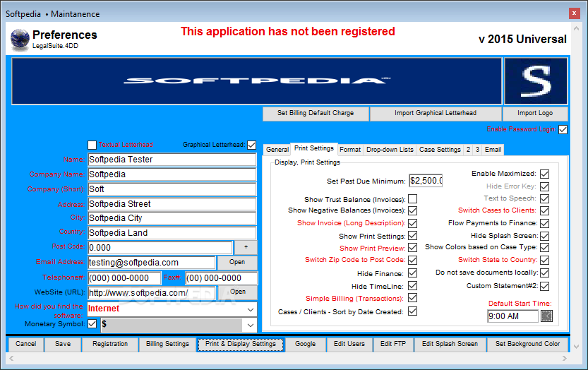Uncheck Cases / Clients Sort by Date Created
Image resolution: width=588 pixels, height=370 pixels.
(412, 311)
